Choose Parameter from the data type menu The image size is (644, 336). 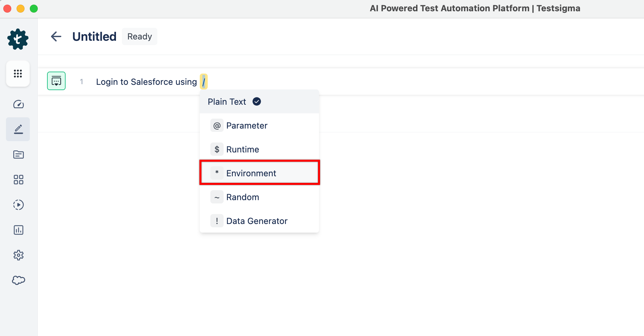(259, 126)
